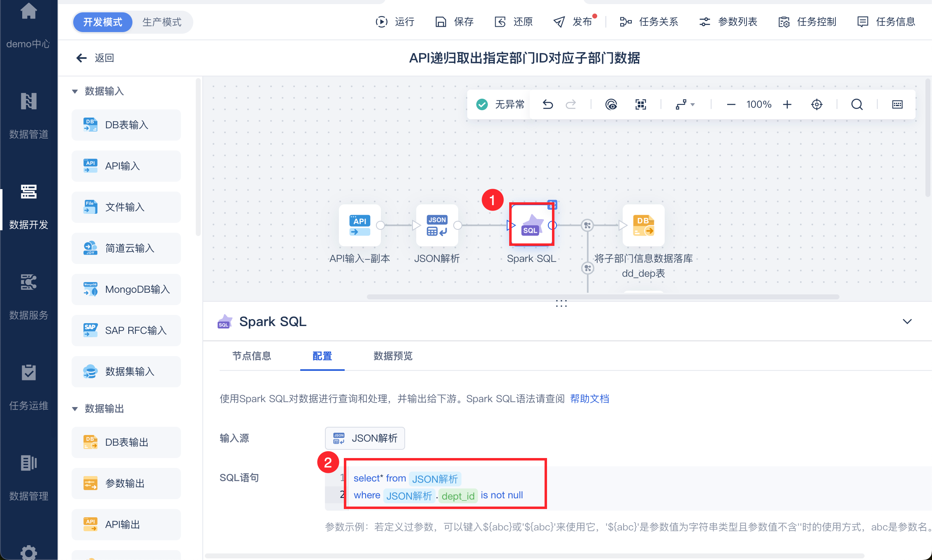Click the keyboard shortcuts icon in toolbar
932x560 pixels.
tap(897, 104)
